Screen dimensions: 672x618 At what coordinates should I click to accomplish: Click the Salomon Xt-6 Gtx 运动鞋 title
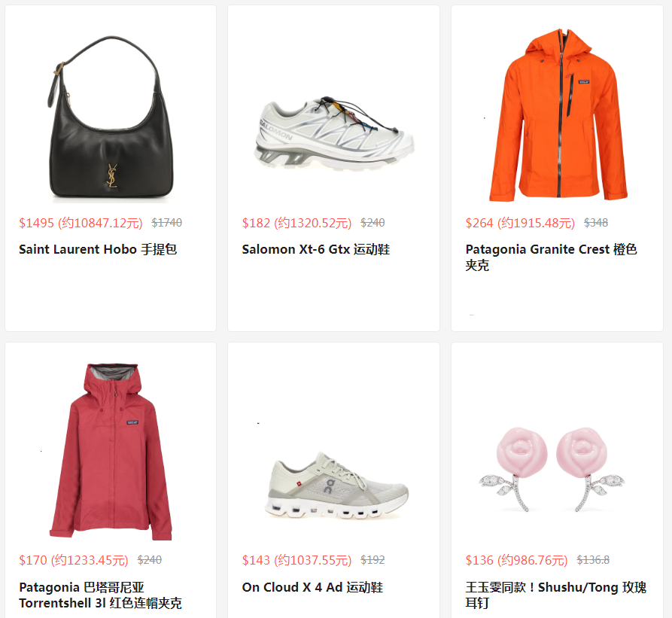[316, 249]
